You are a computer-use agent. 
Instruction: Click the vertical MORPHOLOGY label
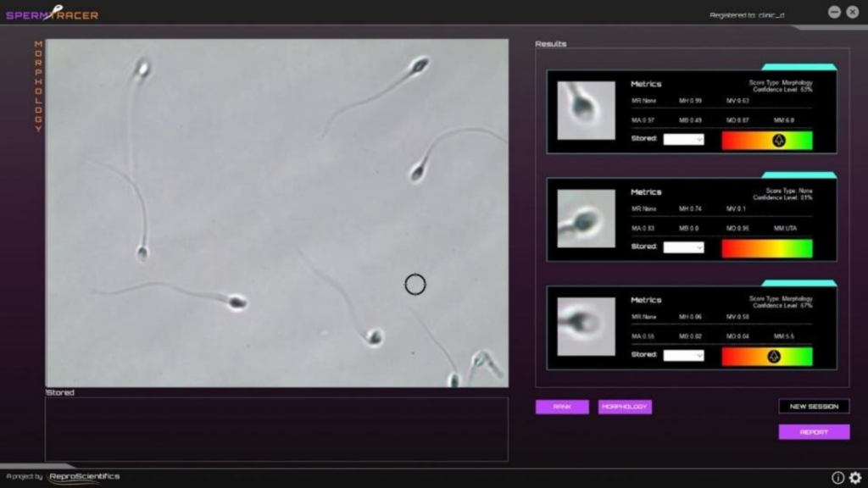38,86
